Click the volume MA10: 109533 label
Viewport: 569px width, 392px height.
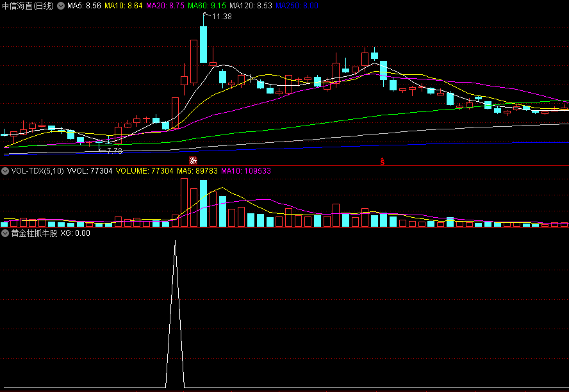[246, 171]
